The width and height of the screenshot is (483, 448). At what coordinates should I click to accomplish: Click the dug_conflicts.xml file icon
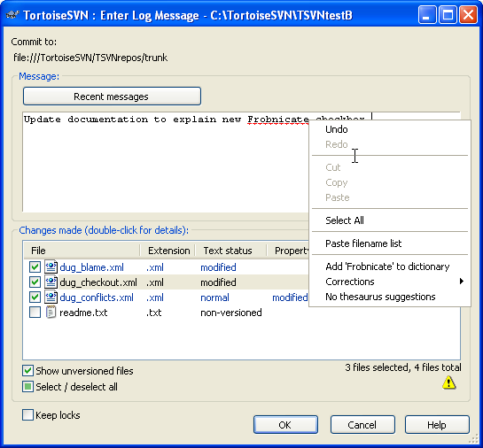point(51,297)
